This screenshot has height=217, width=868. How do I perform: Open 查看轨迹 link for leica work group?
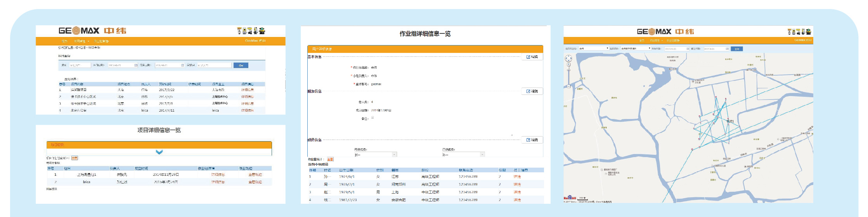click(255, 182)
